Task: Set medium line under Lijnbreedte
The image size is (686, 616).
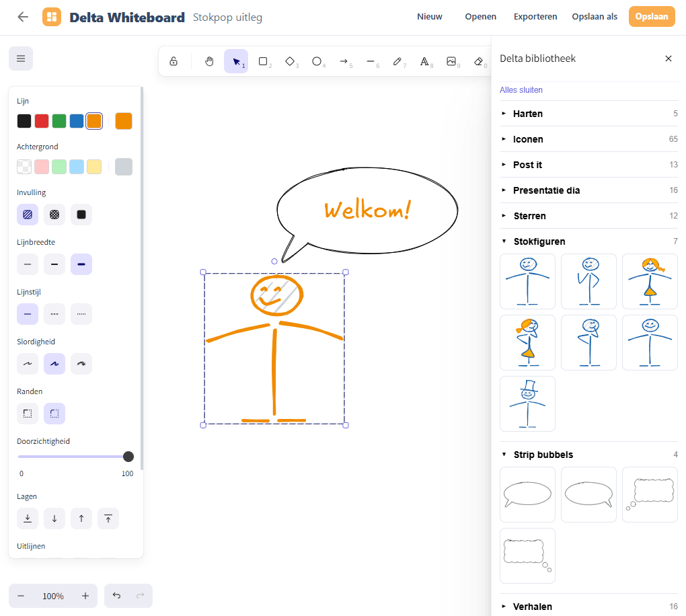Action: [54, 264]
